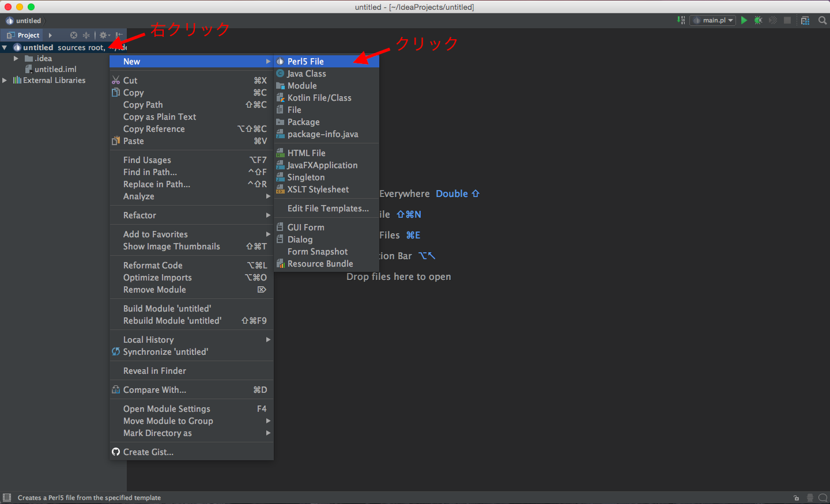Click the Synchronize refresh icon
The width and height of the screenshot is (830, 504).
pyautogui.click(x=116, y=352)
